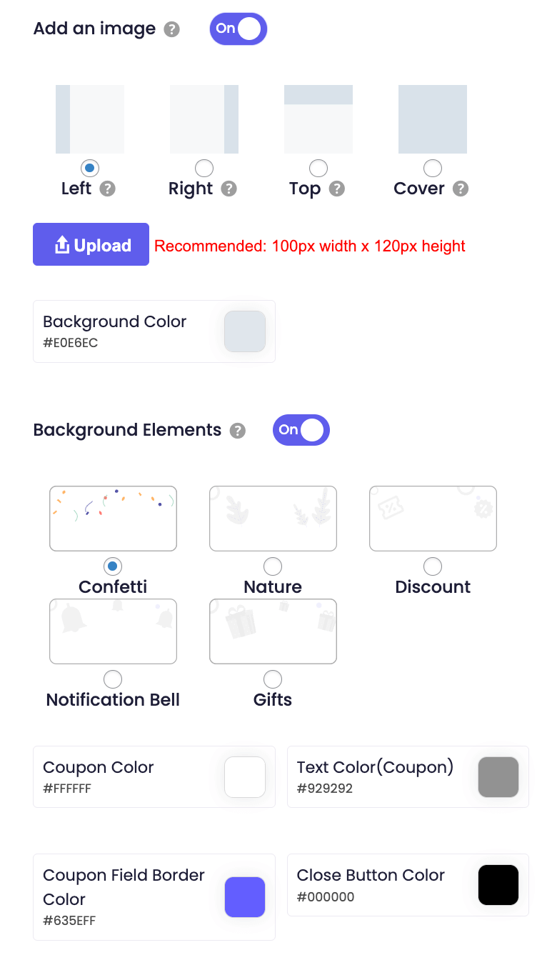
Task: Open the Coupon Field Border Color swatch
Action: tap(245, 897)
